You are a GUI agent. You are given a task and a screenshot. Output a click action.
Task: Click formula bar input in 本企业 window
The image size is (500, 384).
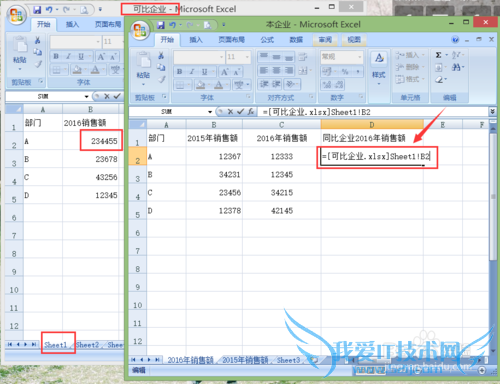tap(373, 112)
